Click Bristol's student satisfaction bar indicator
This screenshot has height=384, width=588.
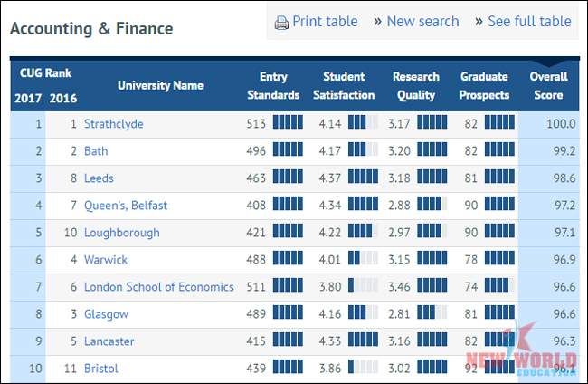(363, 367)
